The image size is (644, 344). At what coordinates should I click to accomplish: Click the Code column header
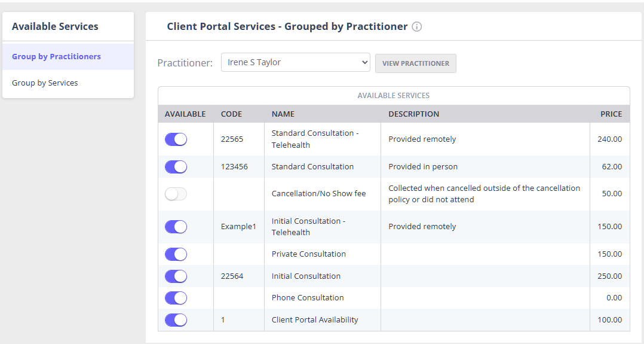click(x=231, y=114)
